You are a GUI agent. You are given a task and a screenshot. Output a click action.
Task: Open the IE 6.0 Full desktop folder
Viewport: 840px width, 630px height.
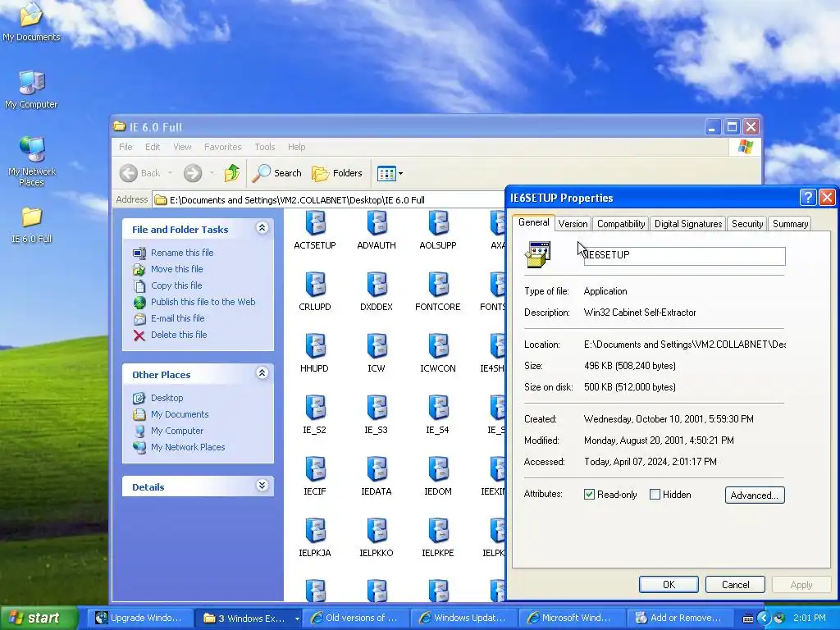(x=31, y=225)
